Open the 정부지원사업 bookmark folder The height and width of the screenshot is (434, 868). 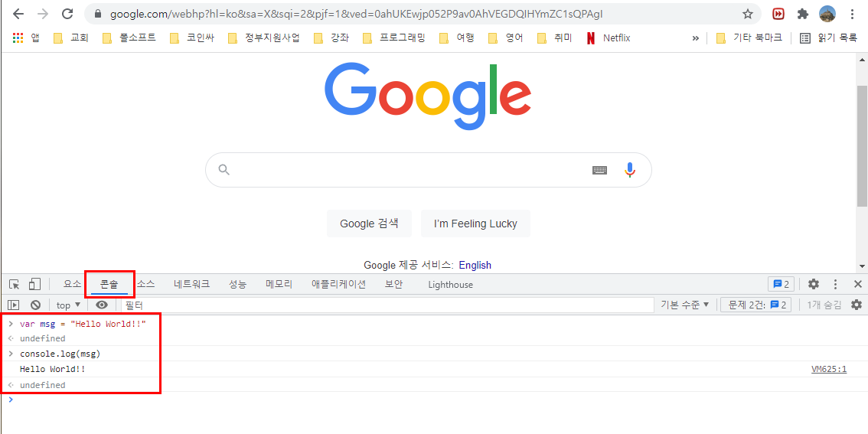pos(263,38)
